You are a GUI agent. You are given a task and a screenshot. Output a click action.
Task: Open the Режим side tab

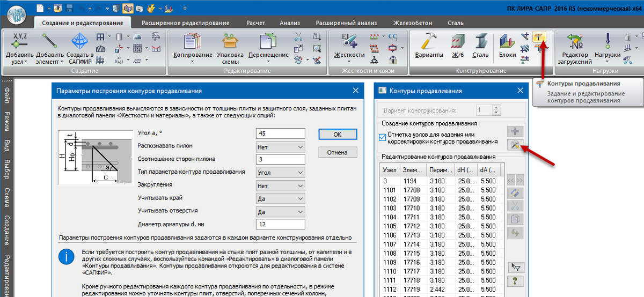(7, 121)
